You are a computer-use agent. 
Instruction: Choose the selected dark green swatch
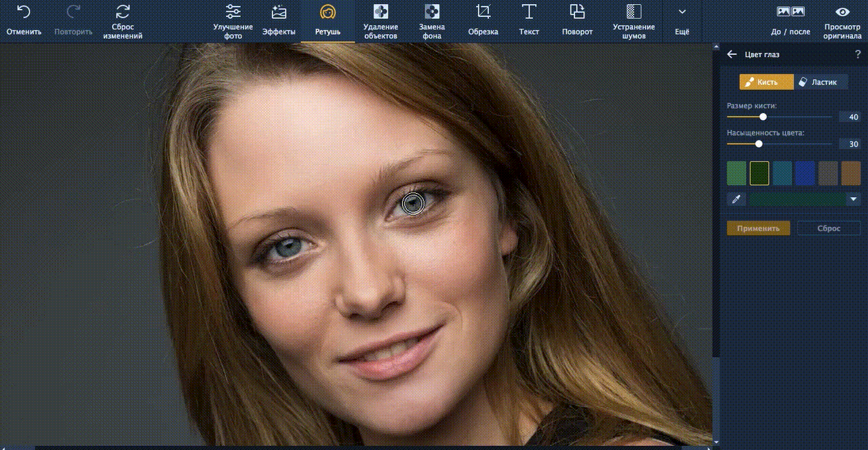pos(759,173)
